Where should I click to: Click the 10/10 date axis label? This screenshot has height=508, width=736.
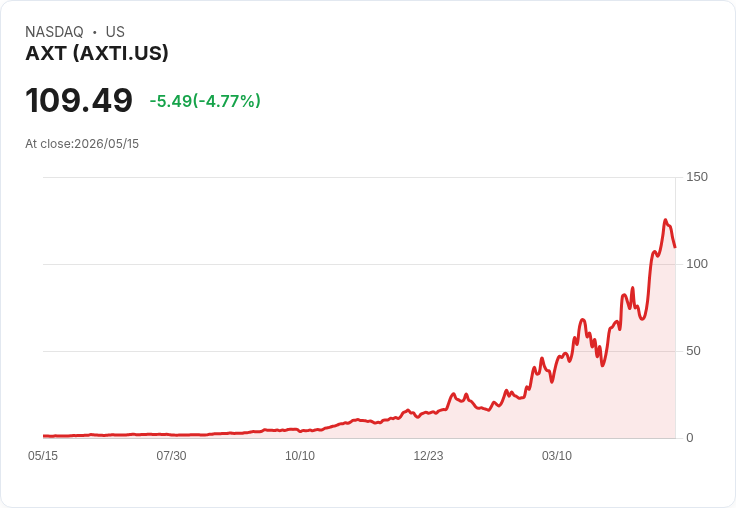[x=300, y=456]
